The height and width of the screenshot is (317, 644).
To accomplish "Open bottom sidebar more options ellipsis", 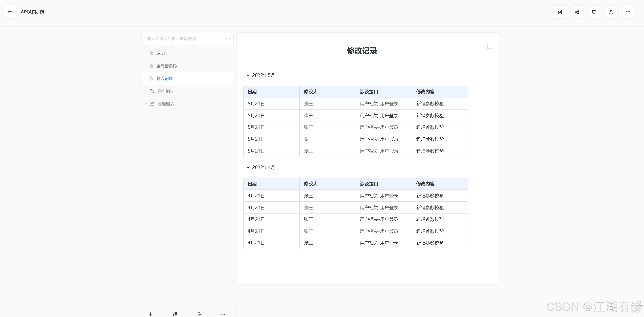I will [223, 314].
